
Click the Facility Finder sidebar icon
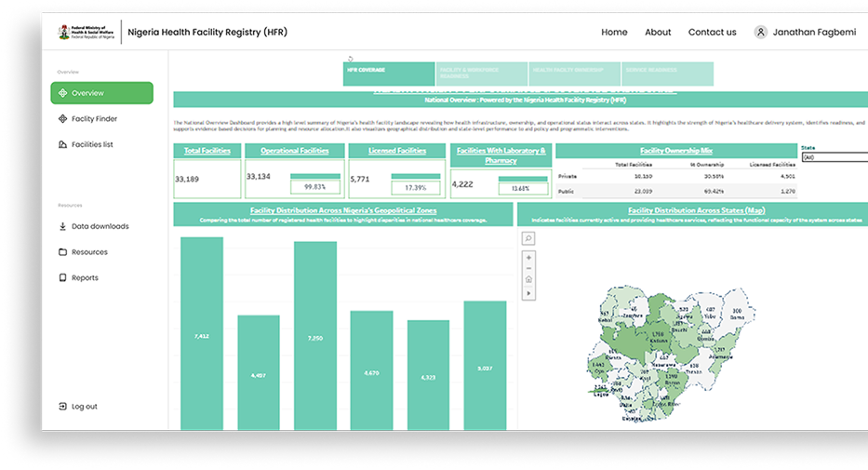(62, 118)
